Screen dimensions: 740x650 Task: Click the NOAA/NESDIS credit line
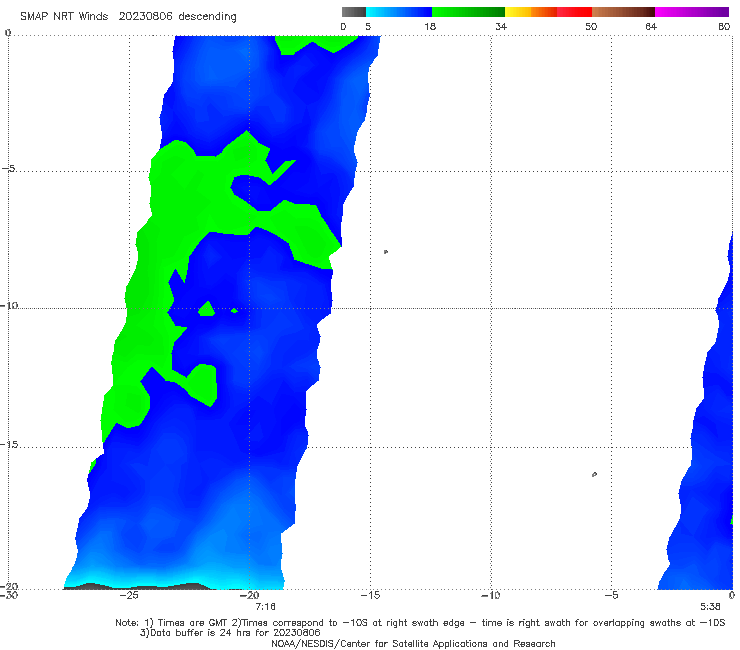413,643
